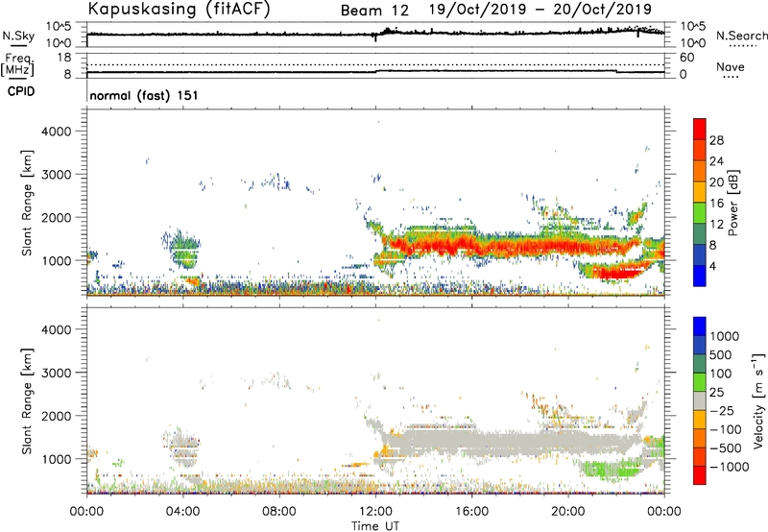Click the date range "19/Oct/2019 – 20/Oct/2019"
The image size is (768, 532).
point(540,10)
